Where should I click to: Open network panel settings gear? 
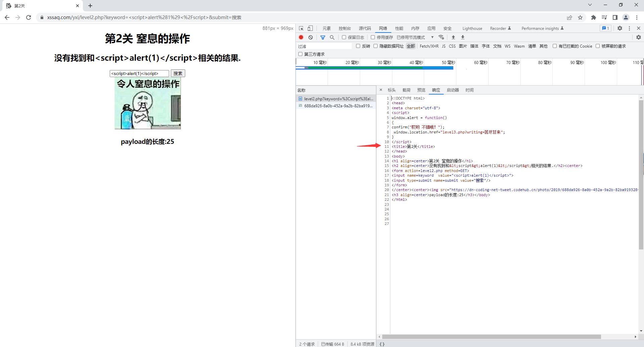point(639,37)
